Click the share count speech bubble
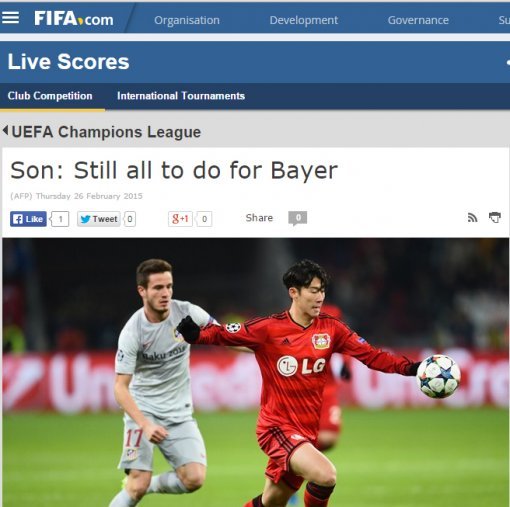 [298, 218]
